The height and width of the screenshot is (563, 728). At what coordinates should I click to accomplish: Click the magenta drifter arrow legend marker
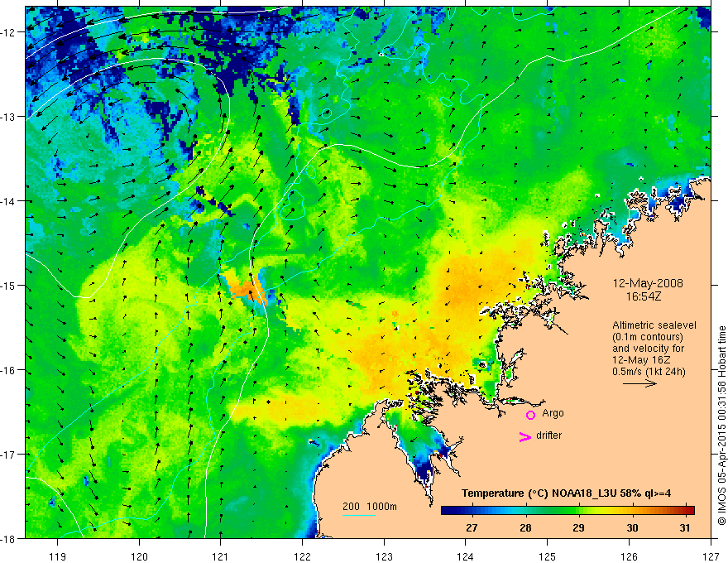pyautogui.click(x=524, y=437)
